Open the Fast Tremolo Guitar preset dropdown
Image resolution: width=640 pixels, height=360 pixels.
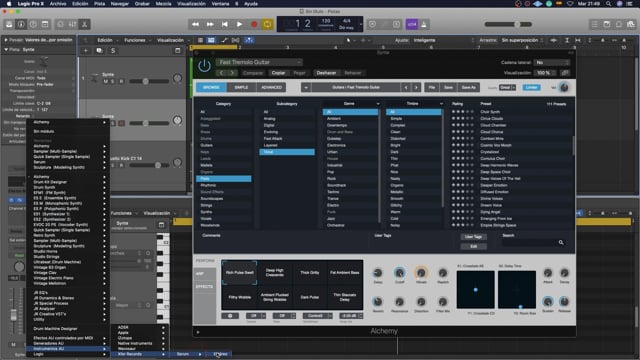[259, 62]
